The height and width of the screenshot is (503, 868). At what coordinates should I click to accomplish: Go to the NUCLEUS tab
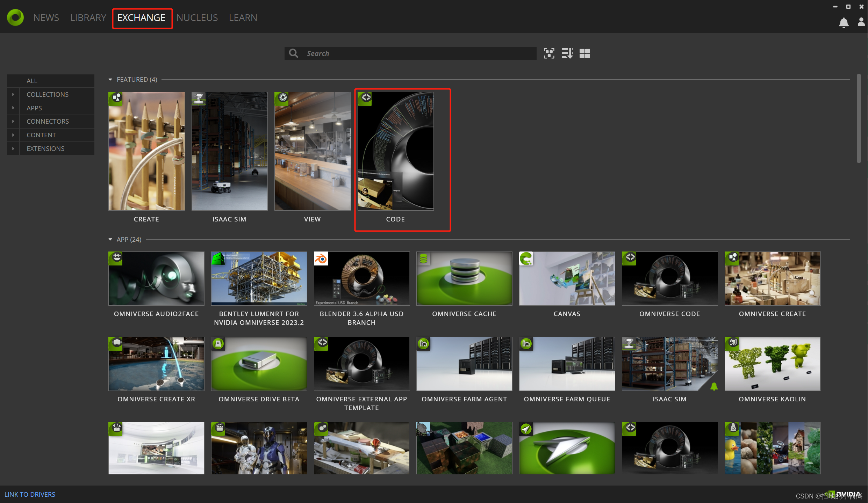197,18
